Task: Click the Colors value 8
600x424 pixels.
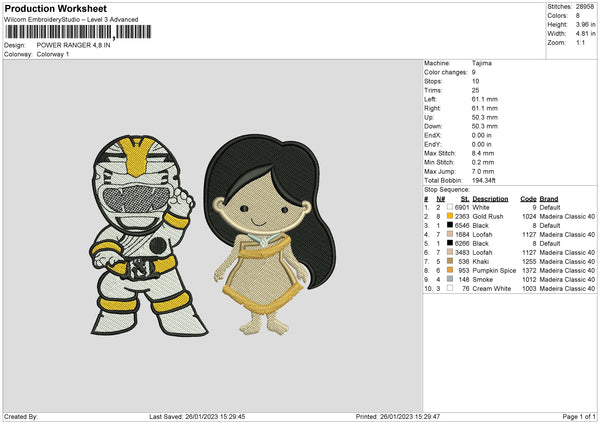Action: pyautogui.click(x=578, y=16)
